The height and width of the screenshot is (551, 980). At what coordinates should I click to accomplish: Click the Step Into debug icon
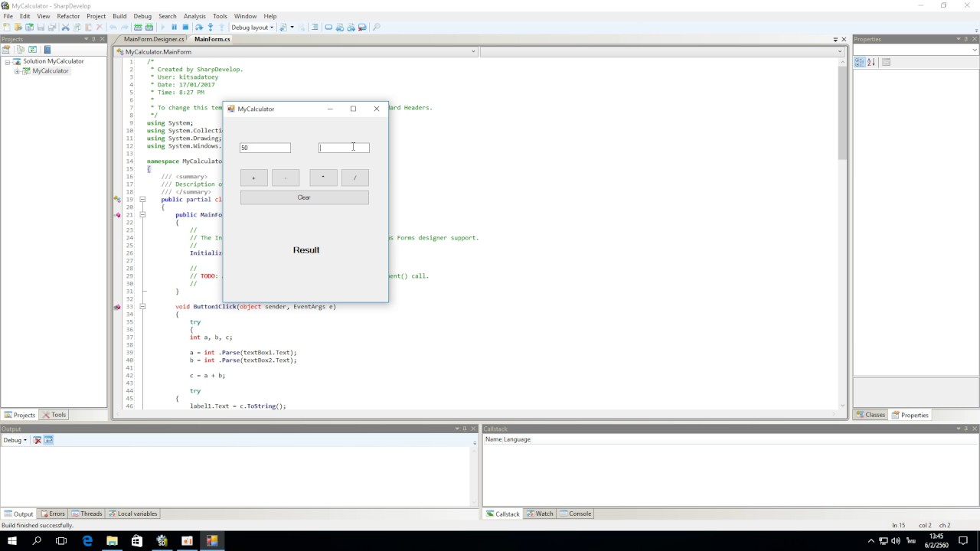[211, 27]
